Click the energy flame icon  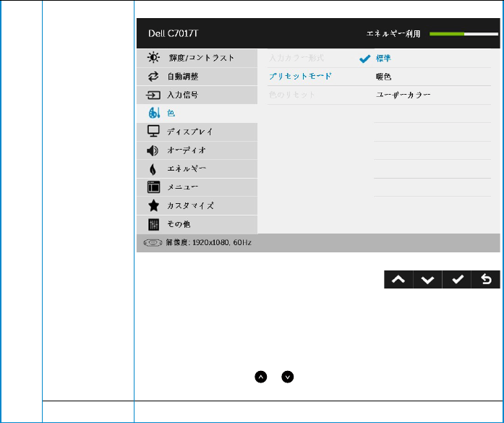[153, 169]
